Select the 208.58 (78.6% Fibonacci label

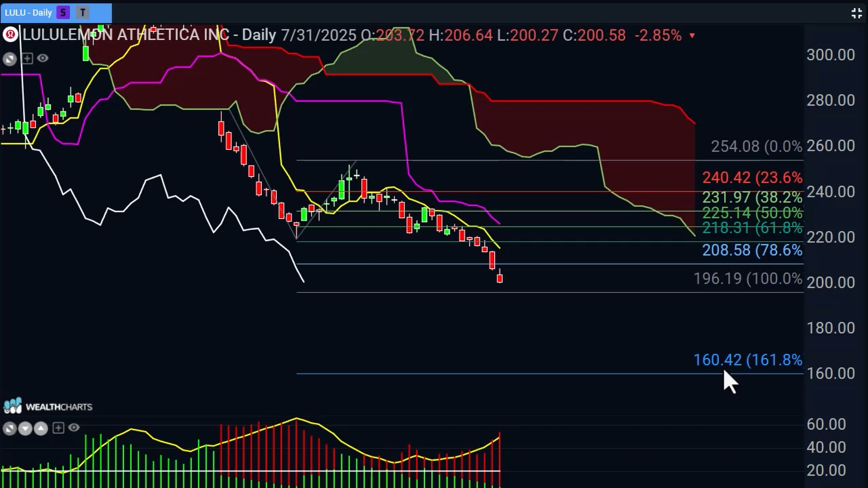click(752, 250)
